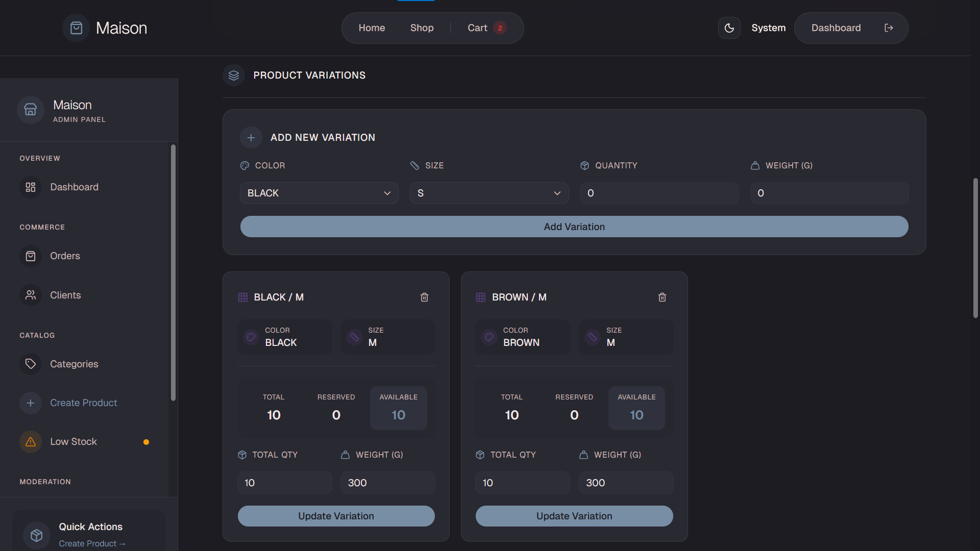
Task: Click the Quick Actions box icon
Action: pyautogui.click(x=37, y=535)
